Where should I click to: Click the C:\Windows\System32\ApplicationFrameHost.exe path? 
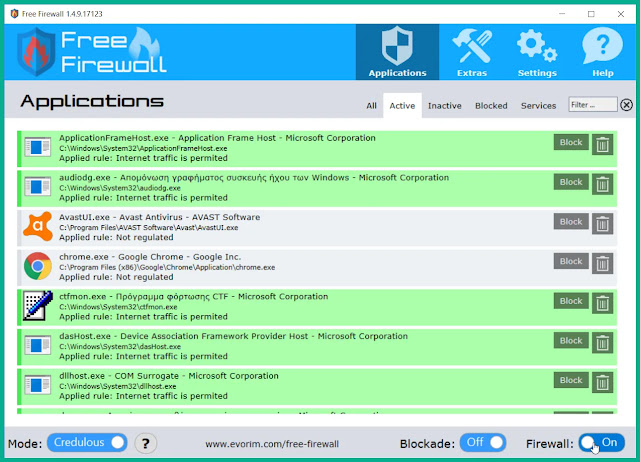tap(143, 148)
